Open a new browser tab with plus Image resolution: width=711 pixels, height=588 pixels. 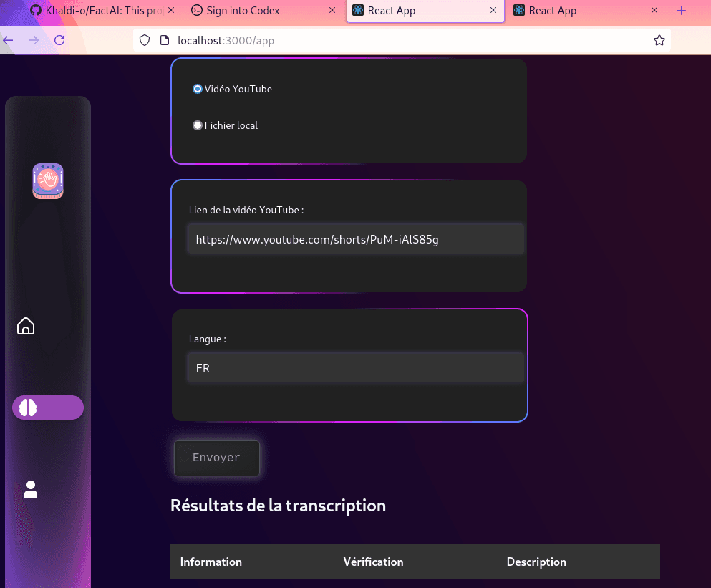click(681, 11)
